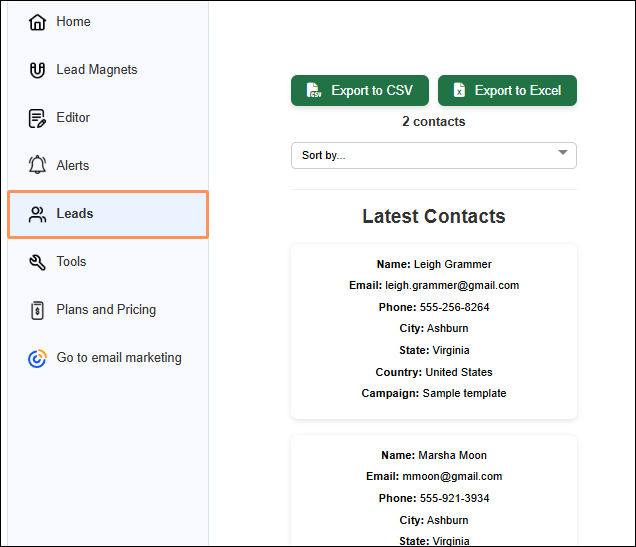Screen dimensions: 636x547
Task: Open the Lead Magnets menu item
Action: click(x=97, y=70)
